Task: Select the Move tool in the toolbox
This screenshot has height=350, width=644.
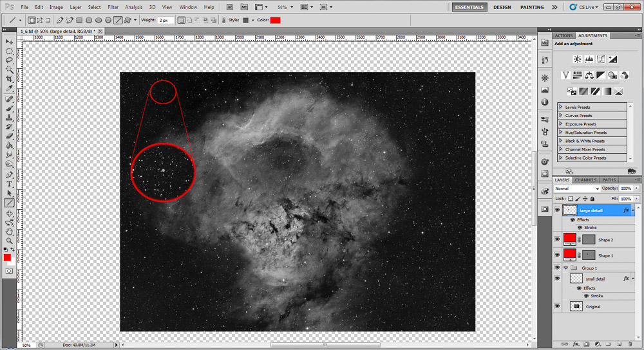Action: [x=9, y=42]
